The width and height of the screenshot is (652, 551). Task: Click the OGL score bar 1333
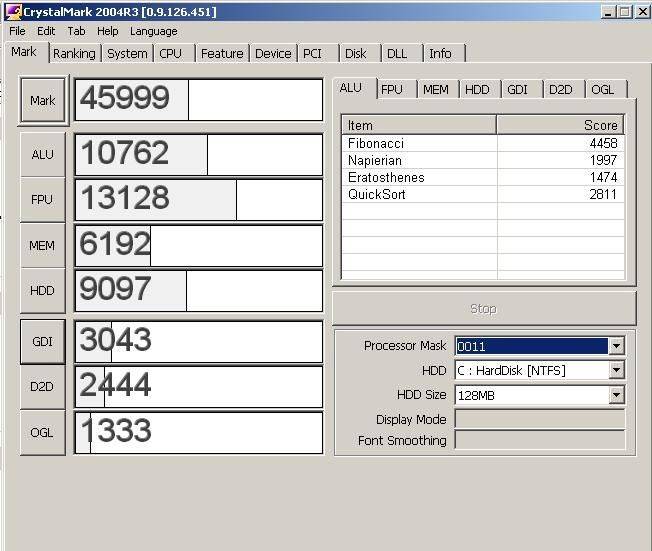[x=199, y=433]
